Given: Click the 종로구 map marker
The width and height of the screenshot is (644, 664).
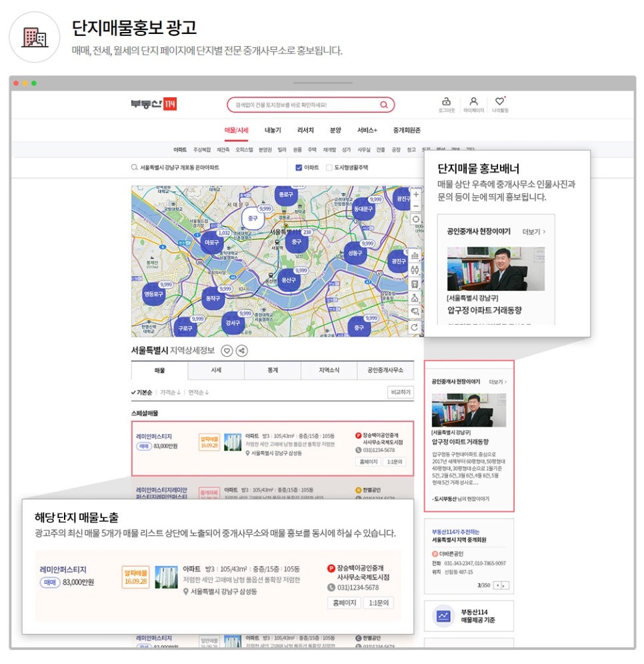Looking at the screenshot, I should [286, 195].
